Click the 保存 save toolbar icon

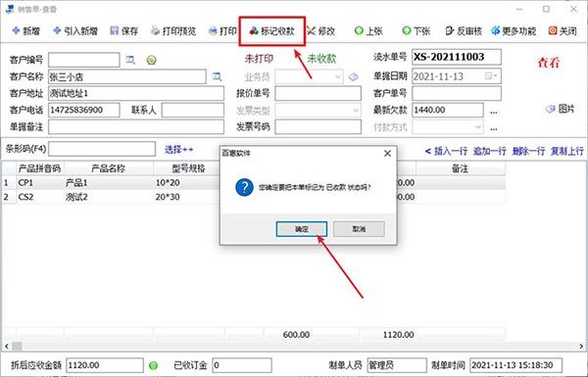click(x=123, y=30)
